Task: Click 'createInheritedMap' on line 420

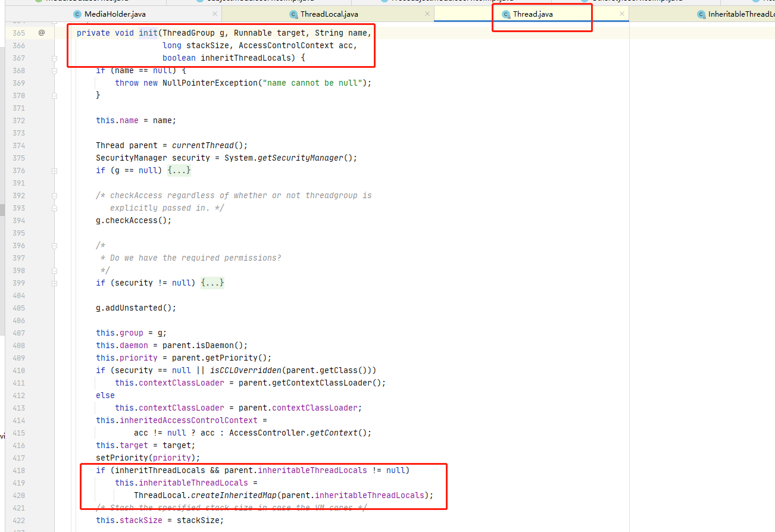Action: click(x=233, y=495)
